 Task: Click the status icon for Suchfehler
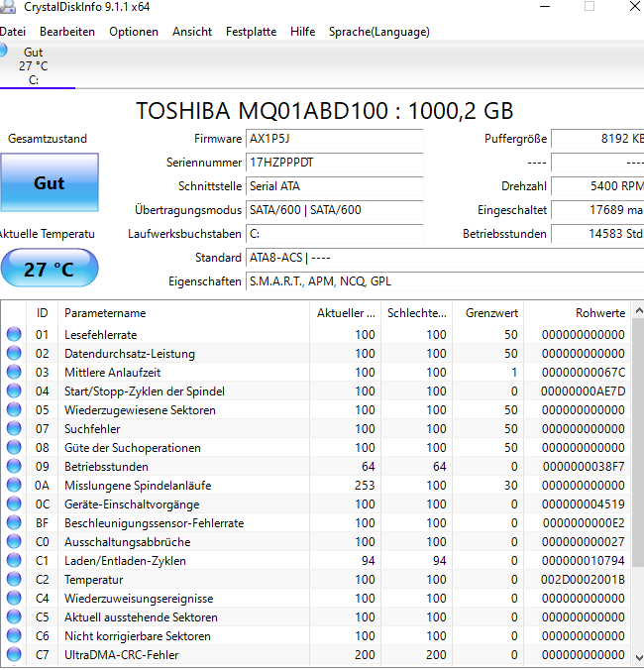(14, 428)
